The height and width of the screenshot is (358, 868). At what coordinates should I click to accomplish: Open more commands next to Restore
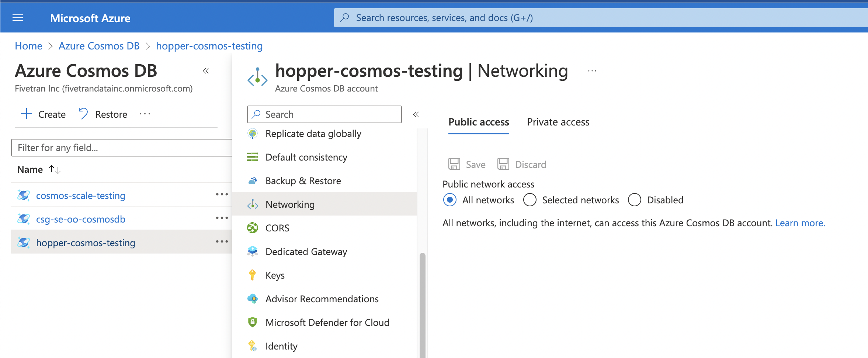(145, 114)
